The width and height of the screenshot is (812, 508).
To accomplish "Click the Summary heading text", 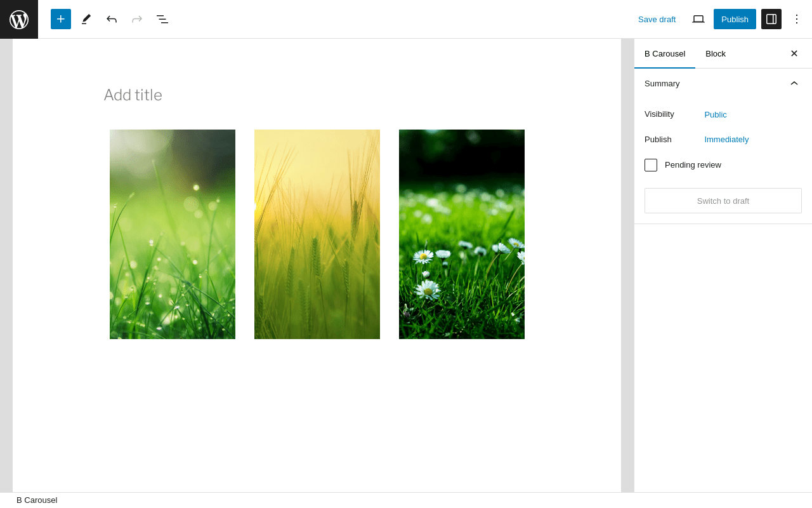I will pos(662,83).
